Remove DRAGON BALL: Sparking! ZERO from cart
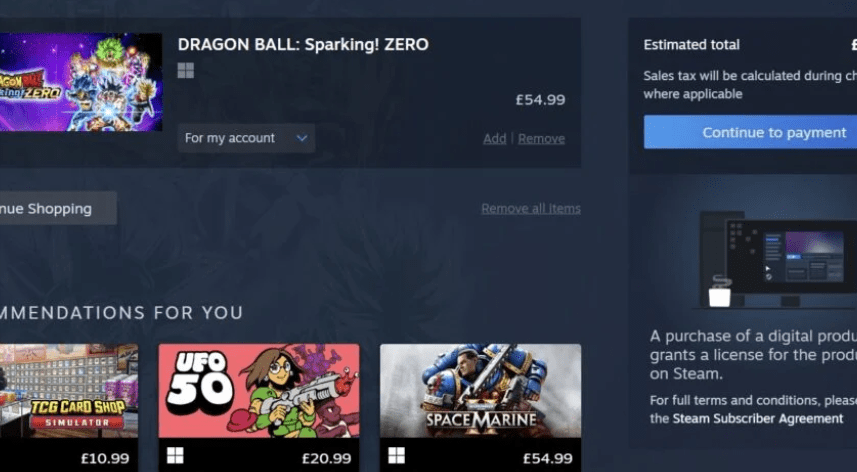 pyautogui.click(x=541, y=139)
